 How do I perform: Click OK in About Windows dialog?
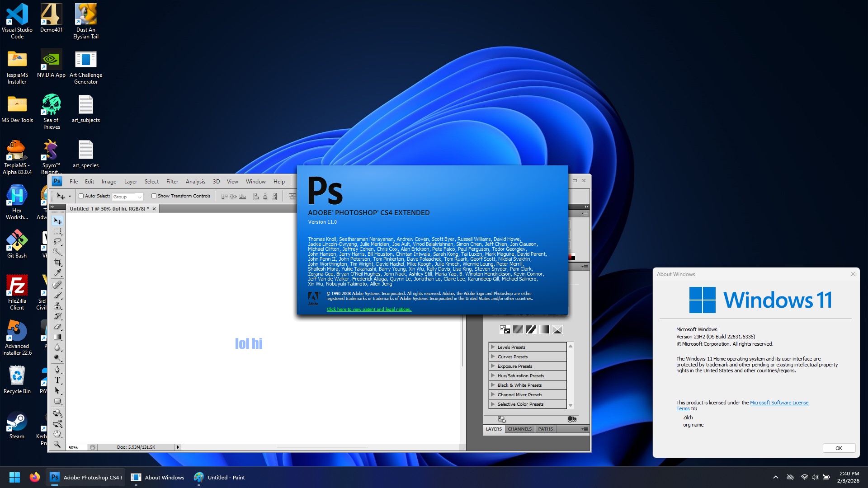coord(839,448)
